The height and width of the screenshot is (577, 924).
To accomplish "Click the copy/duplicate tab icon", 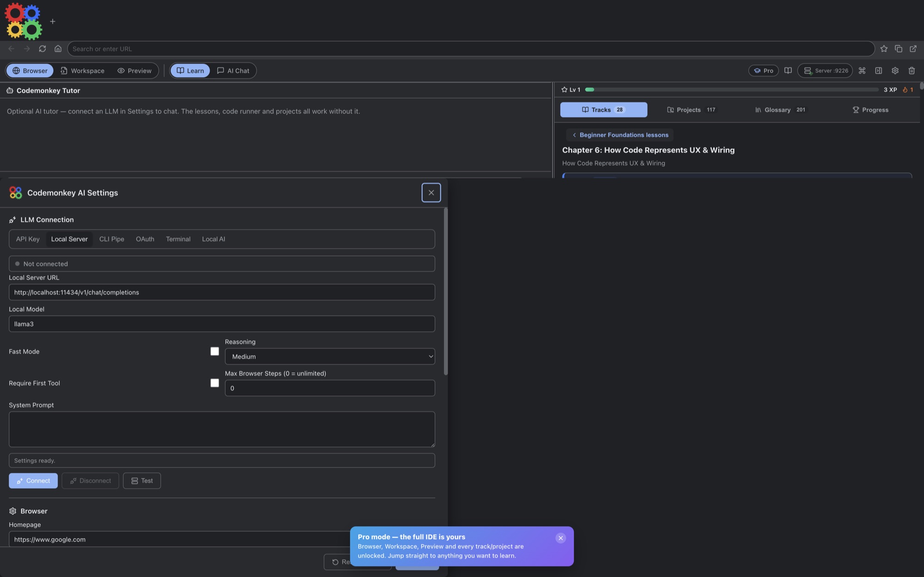I will coord(899,49).
